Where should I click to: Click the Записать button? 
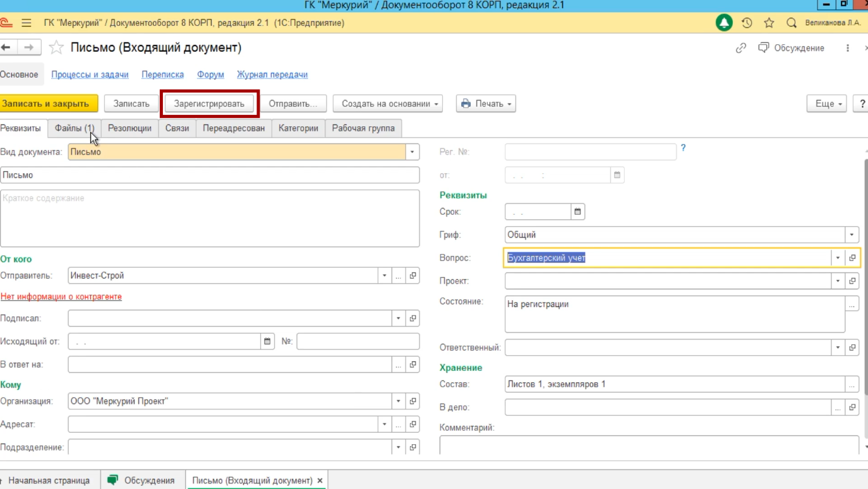point(131,104)
